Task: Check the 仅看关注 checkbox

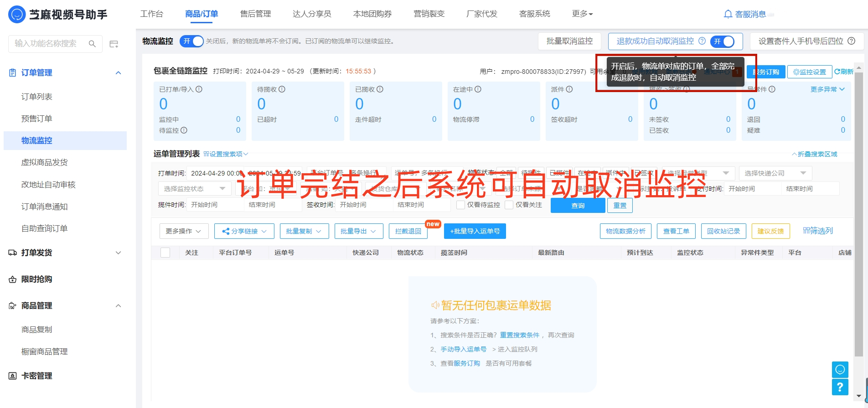Action: [x=509, y=205]
